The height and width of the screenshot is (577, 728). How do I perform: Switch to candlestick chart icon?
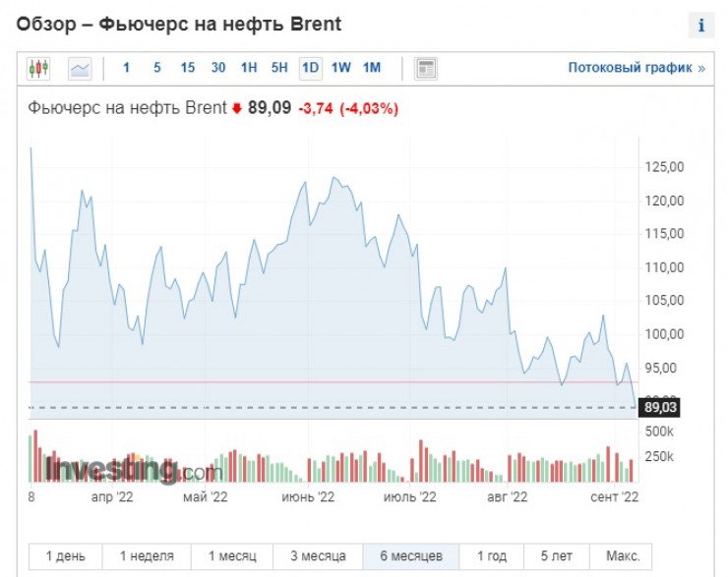point(38,69)
